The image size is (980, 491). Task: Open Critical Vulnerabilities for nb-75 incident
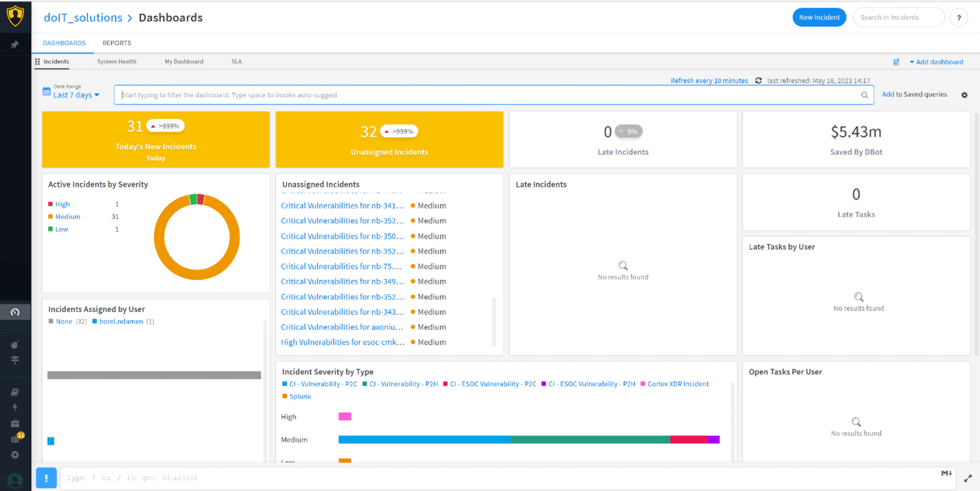pyautogui.click(x=342, y=266)
